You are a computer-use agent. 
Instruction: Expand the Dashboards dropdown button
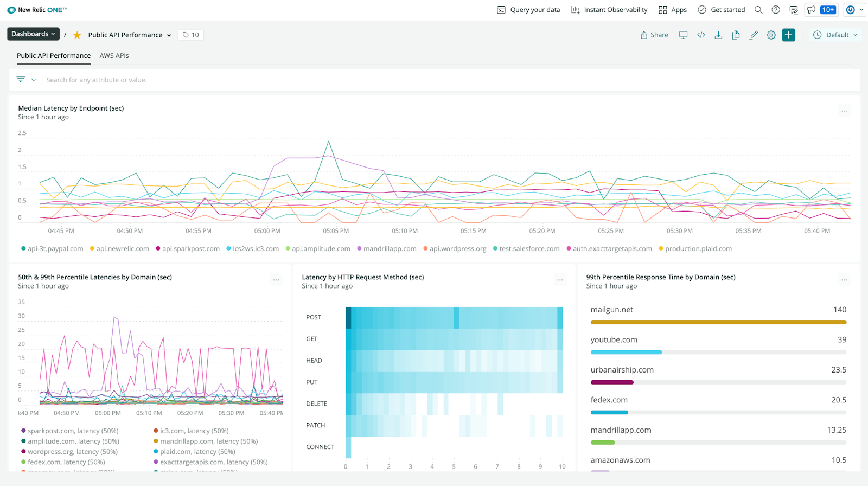(33, 34)
